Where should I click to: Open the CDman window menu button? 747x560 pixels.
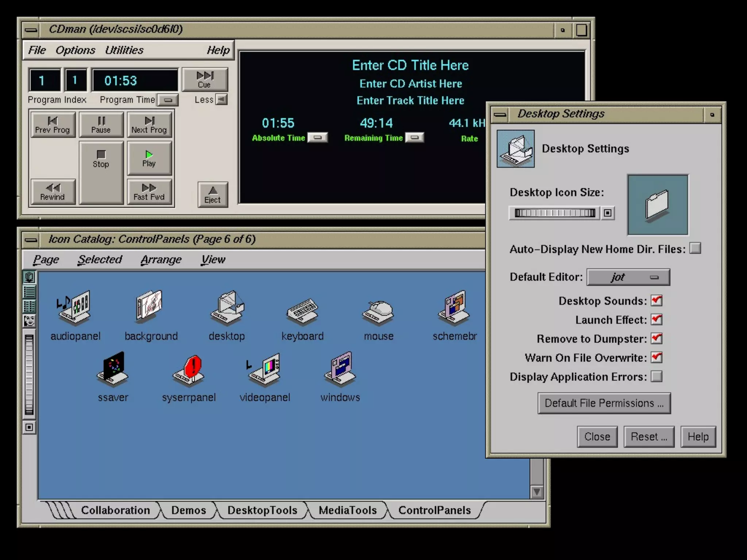click(31, 30)
